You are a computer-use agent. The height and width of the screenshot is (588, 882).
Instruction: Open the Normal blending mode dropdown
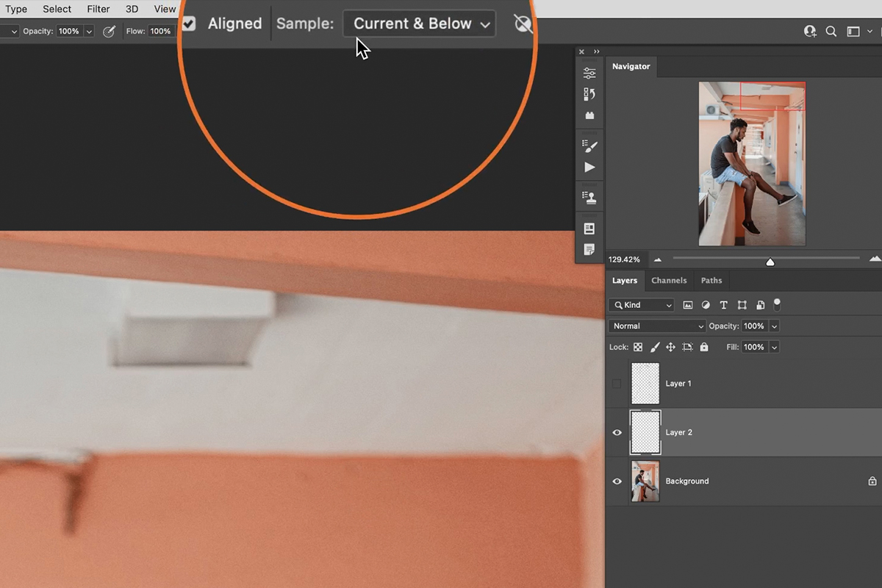tap(656, 326)
